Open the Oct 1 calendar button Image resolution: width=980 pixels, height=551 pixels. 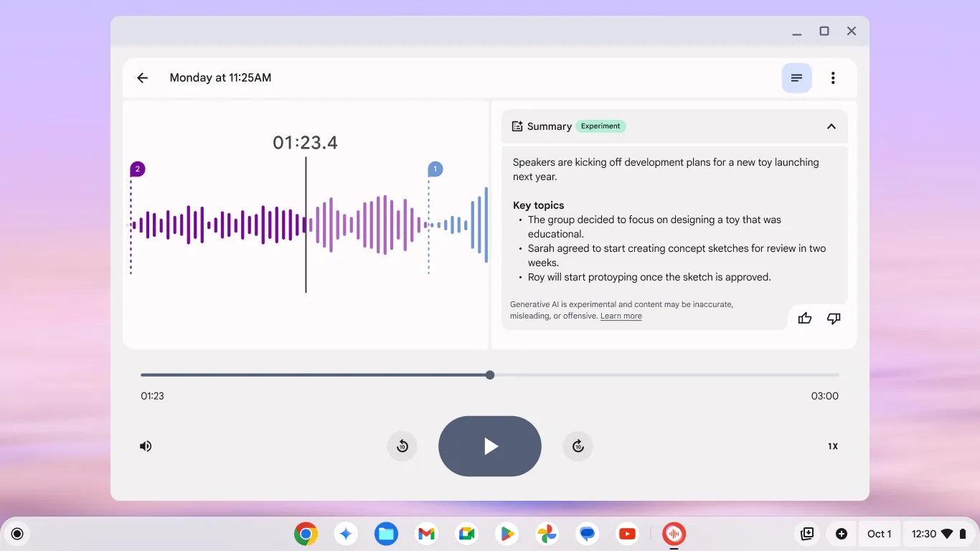point(879,534)
